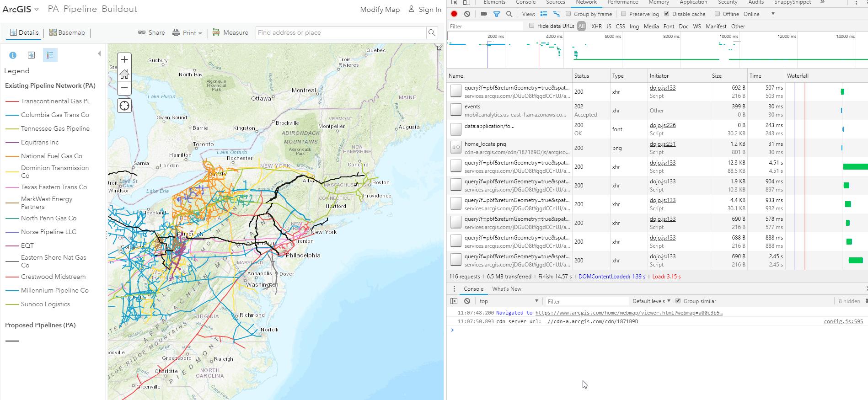Viewport: 868px width, 400px height.
Task: Click the console Filter input
Action: click(x=587, y=301)
